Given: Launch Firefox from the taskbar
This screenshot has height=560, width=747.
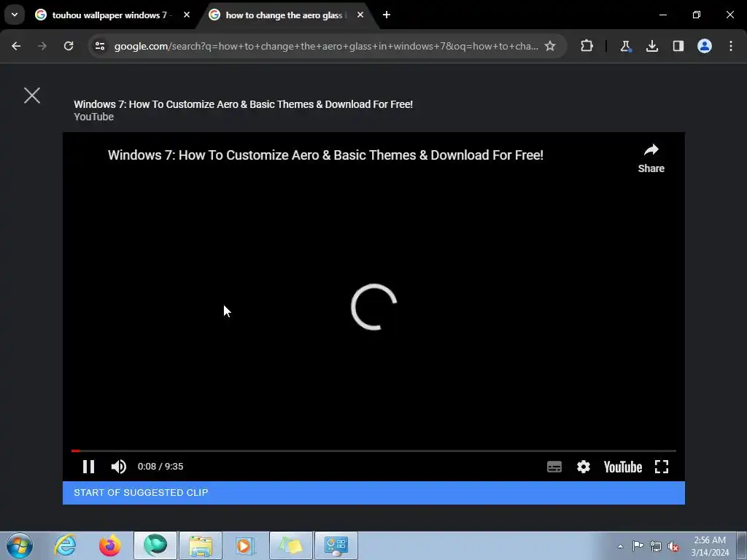Looking at the screenshot, I should (110, 545).
